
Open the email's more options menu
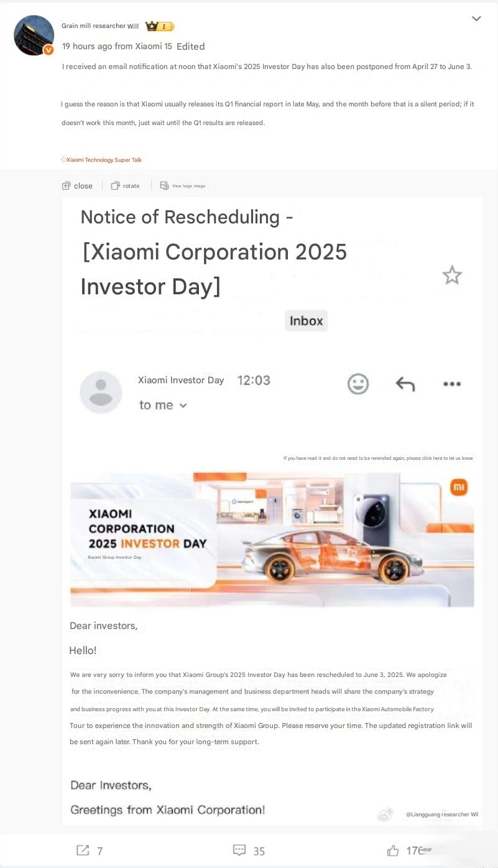(452, 384)
